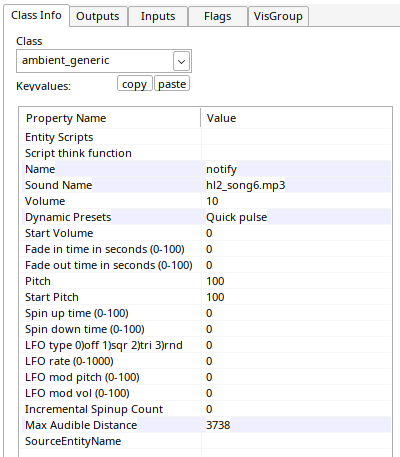Click the Spin down time value 0

click(x=209, y=329)
